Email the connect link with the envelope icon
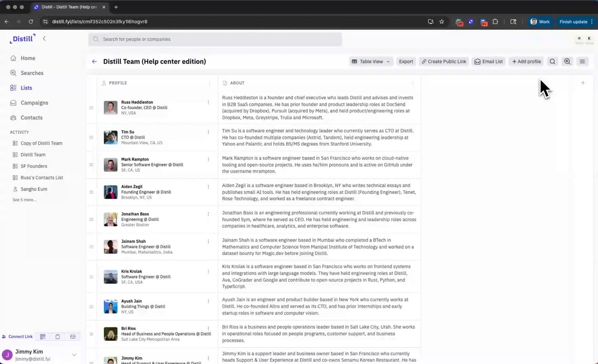This screenshot has height=364, width=598. [x=73, y=336]
